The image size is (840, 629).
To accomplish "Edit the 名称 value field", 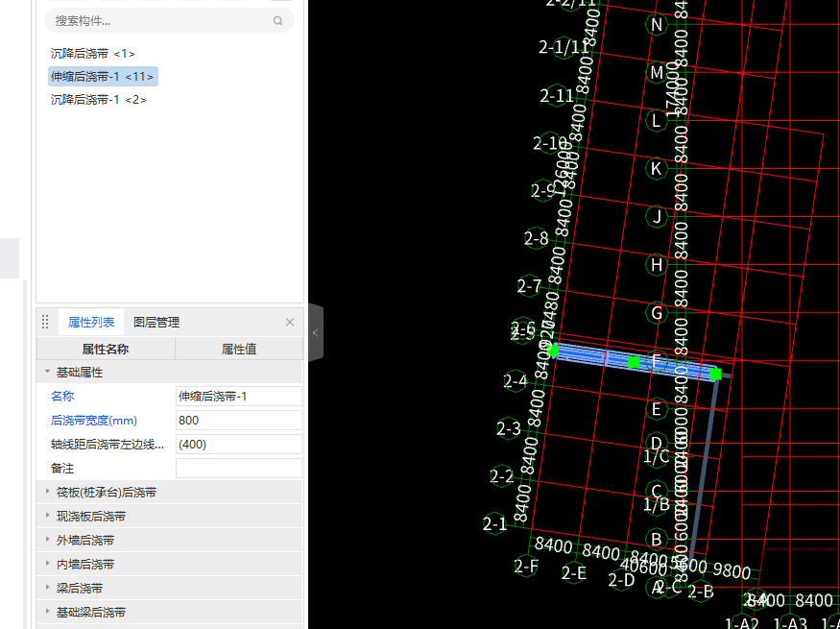I will point(239,397).
